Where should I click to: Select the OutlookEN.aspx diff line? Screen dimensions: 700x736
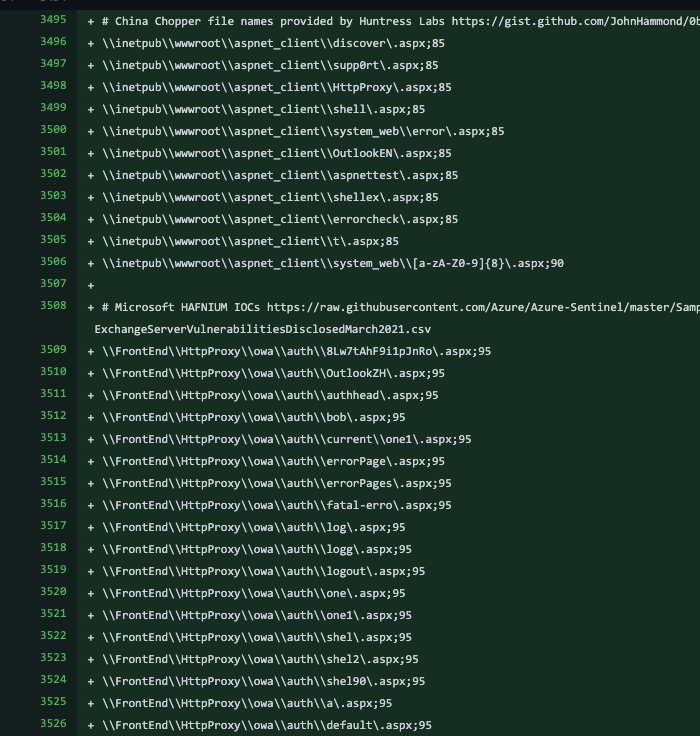[276, 152]
